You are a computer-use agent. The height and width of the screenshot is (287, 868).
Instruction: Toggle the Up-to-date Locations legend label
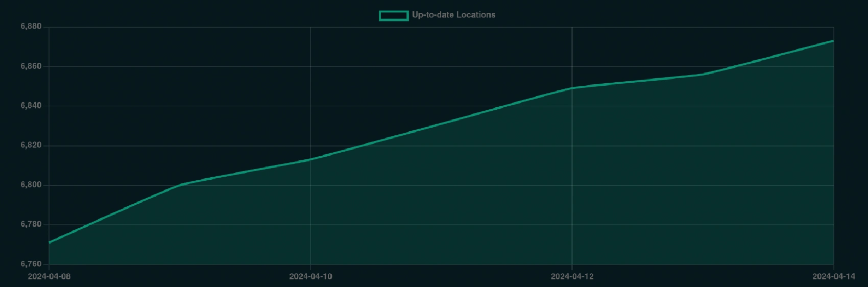pyautogui.click(x=453, y=15)
